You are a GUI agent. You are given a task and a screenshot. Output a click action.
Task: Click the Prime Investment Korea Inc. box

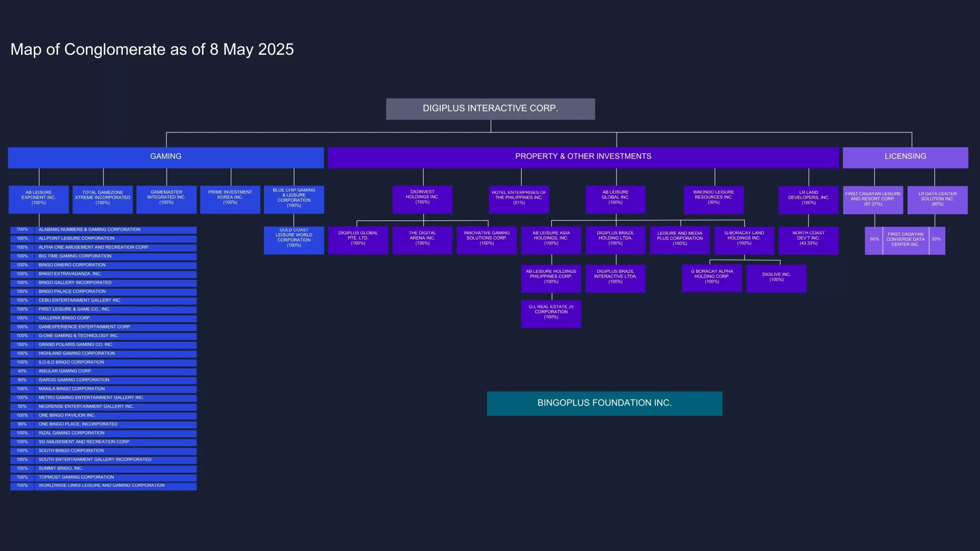coord(230,199)
